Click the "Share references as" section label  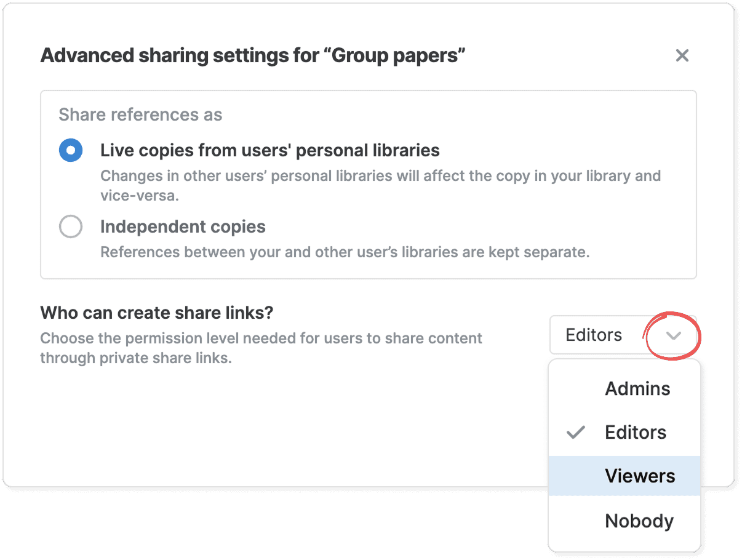pos(140,114)
